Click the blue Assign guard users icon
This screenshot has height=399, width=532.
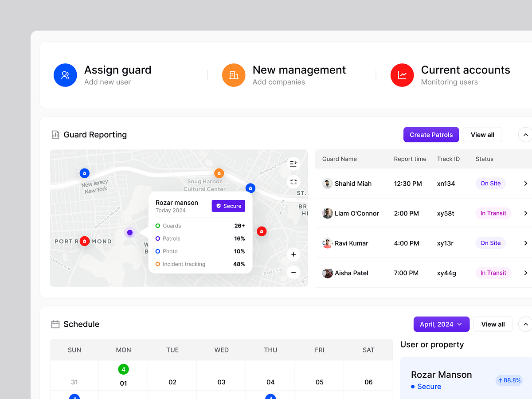65,75
